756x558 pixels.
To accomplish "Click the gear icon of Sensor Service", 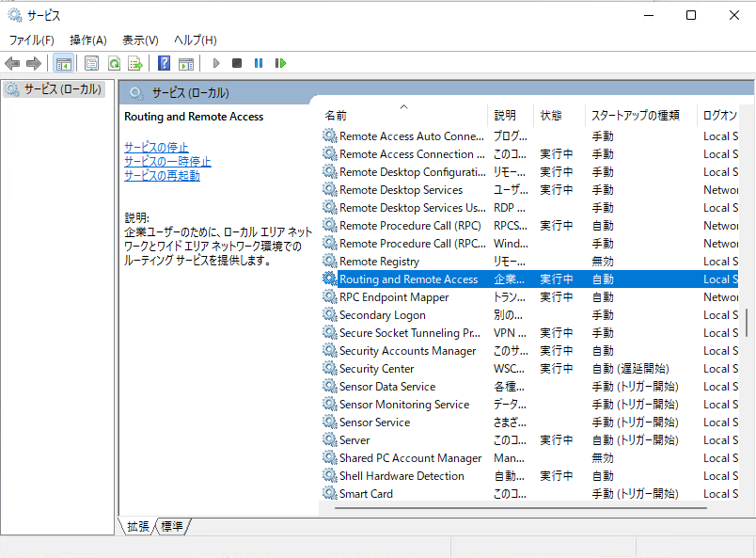I will click(x=330, y=422).
